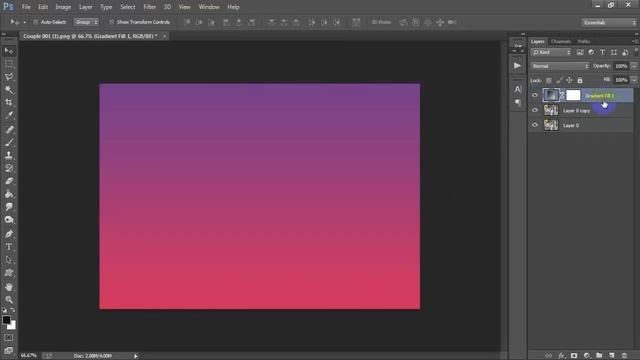Image resolution: width=640 pixels, height=360 pixels.
Task: Open the Filter menu
Action: pos(149,7)
